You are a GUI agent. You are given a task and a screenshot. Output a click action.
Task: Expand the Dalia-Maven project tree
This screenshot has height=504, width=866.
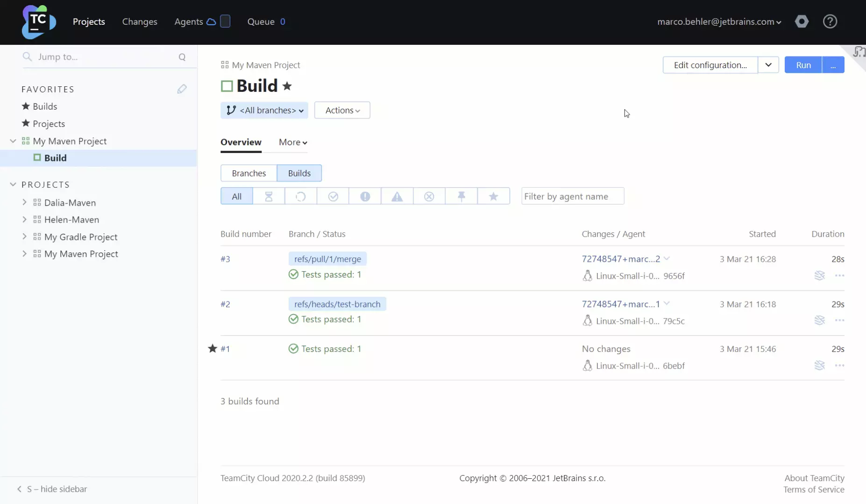pyautogui.click(x=25, y=203)
